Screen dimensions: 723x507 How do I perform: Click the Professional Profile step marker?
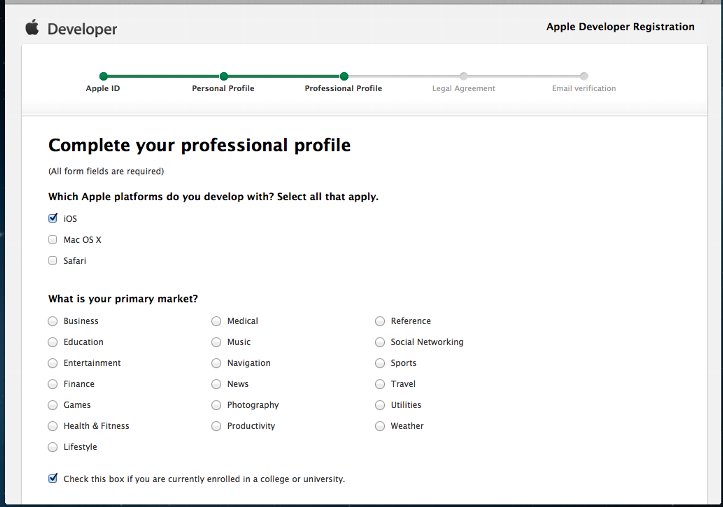point(343,76)
